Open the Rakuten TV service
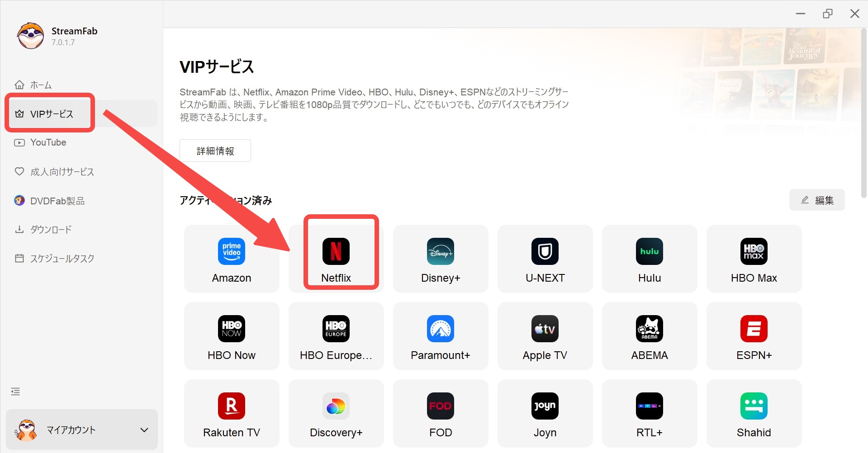The width and height of the screenshot is (868, 453). tap(231, 413)
